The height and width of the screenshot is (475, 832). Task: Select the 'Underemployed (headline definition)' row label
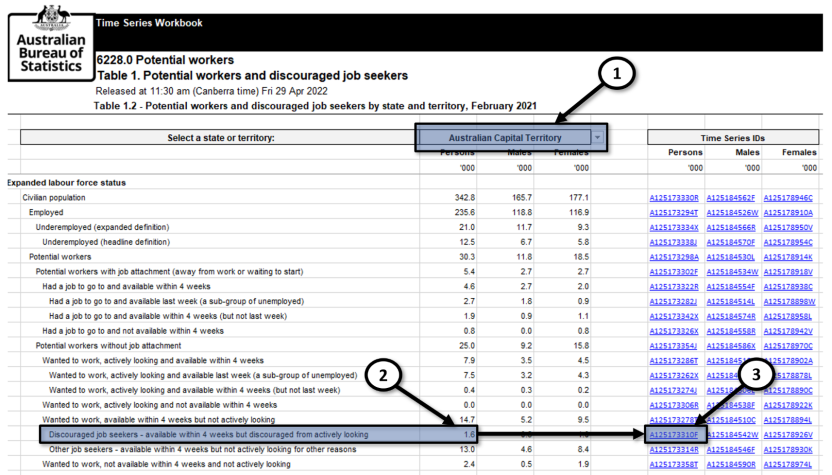click(106, 242)
